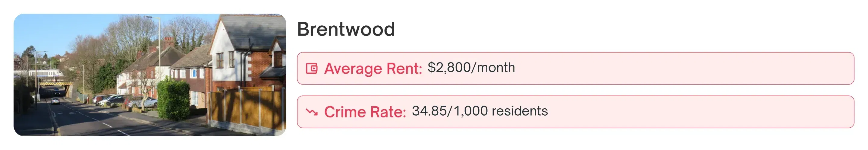868x150 pixels.
Task: Select the Average Rent label
Action: (373, 69)
